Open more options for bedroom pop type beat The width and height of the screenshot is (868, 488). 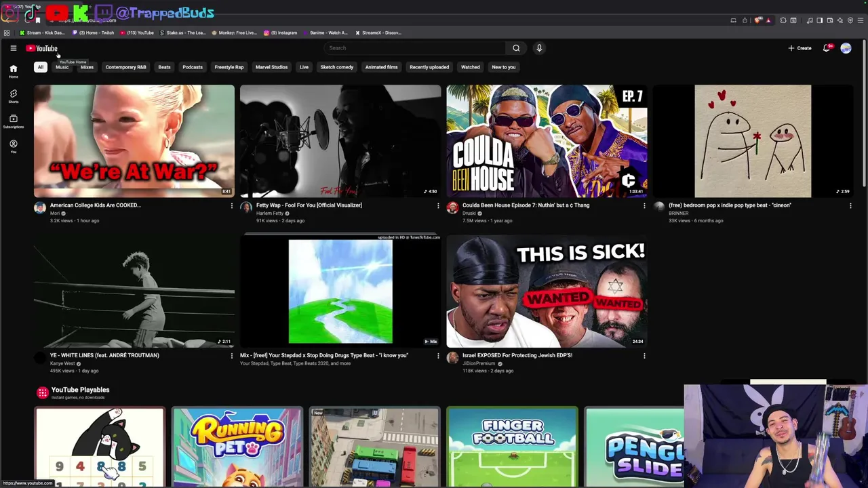(x=850, y=205)
